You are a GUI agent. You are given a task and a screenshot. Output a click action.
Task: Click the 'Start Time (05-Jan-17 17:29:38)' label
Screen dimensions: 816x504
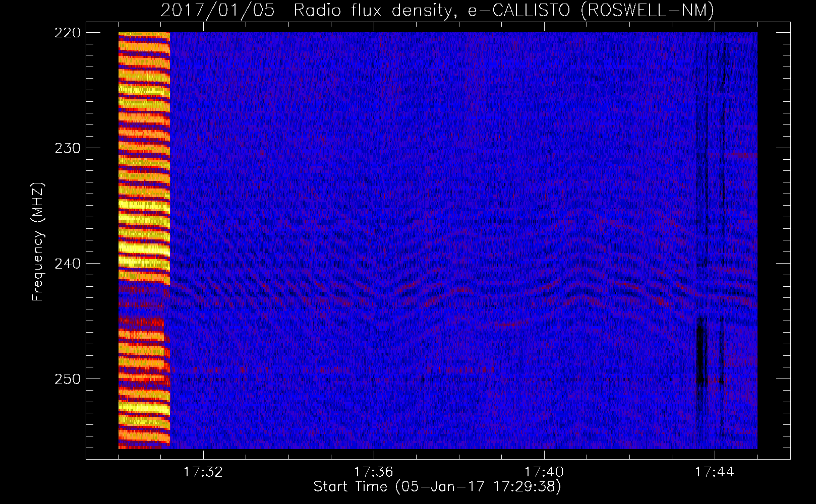click(x=437, y=487)
